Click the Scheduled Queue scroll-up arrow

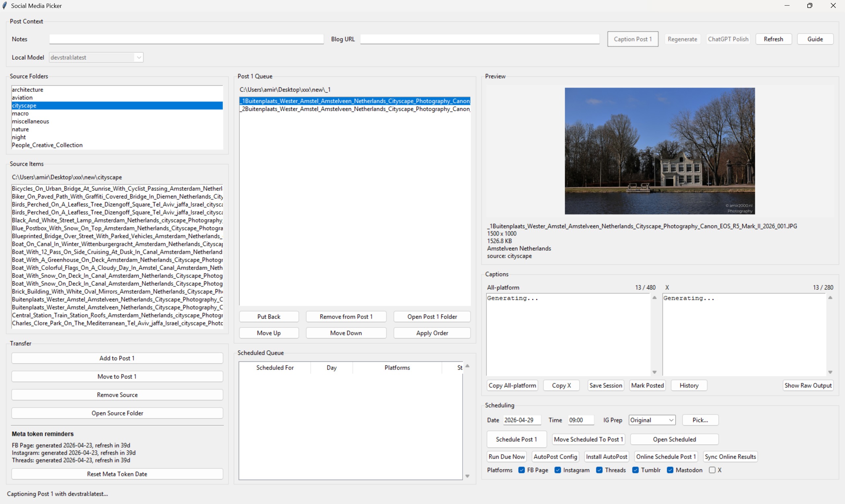pos(467,366)
